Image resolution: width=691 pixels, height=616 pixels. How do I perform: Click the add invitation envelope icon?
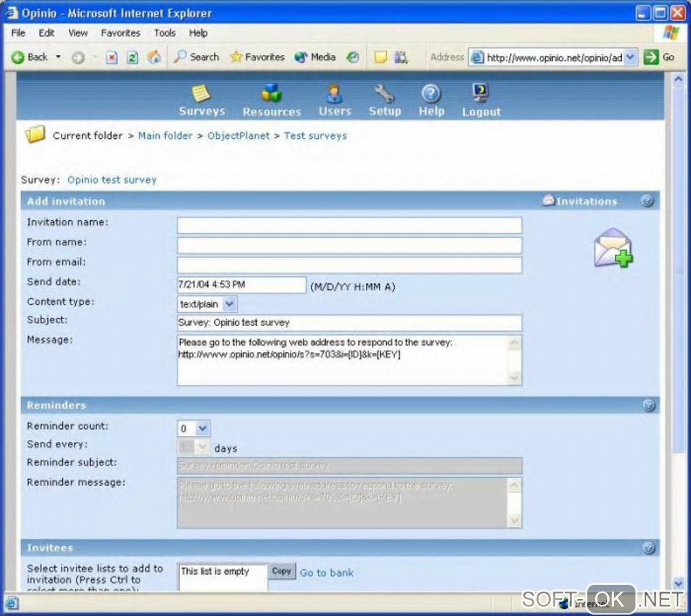[613, 248]
